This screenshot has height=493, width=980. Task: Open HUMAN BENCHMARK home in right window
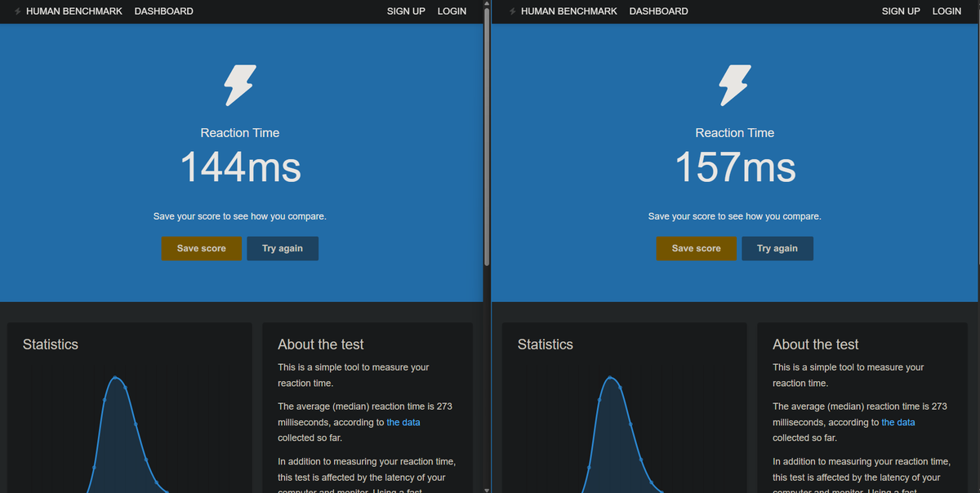(569, 11)
